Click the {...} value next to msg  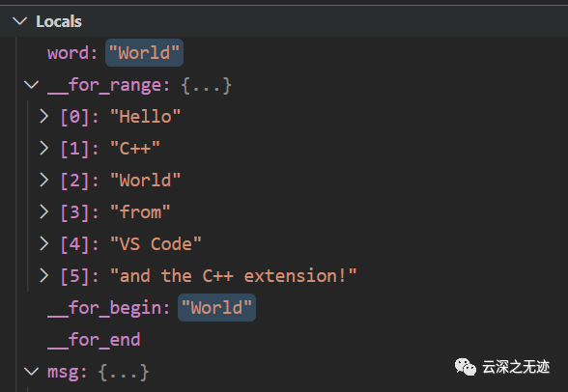point(124,372)
